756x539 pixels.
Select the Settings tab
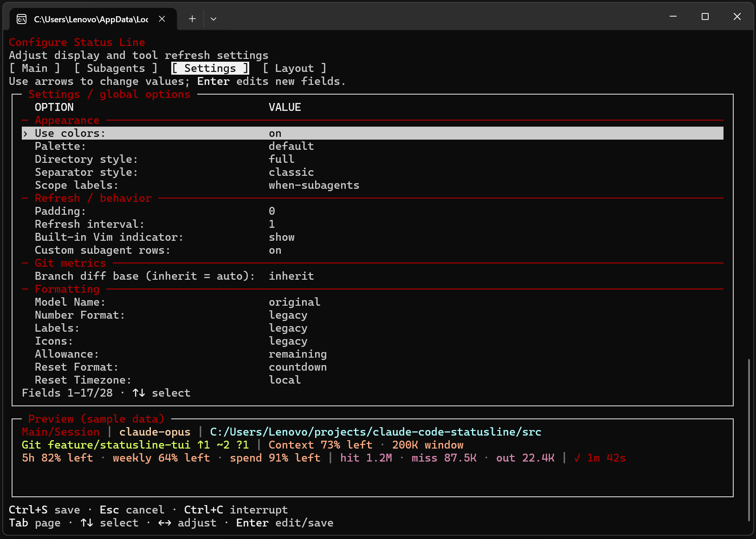click(210, 68)
